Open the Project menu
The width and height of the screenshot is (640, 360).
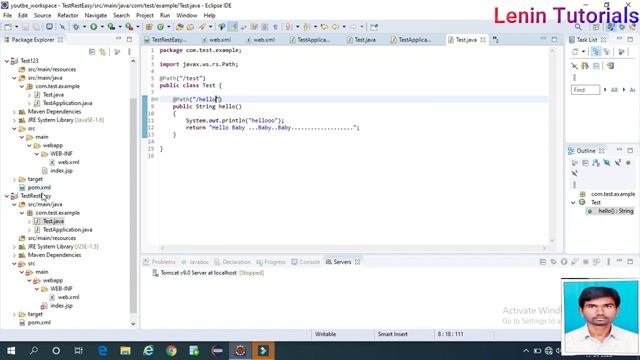tap(144, 15)
